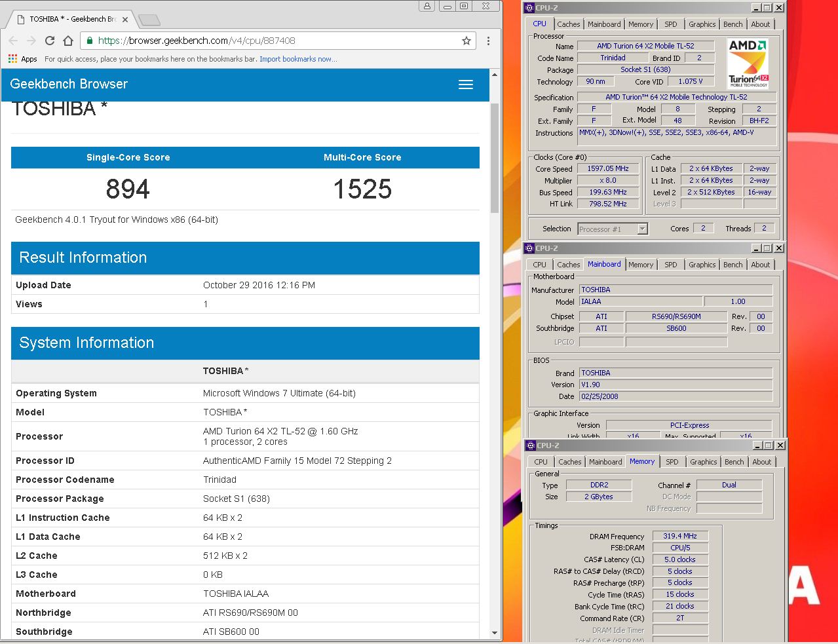Image resolution: width=838 pixels, height=644 pixels.
Task: Select About tab in middle CPU-Z window
Action: [761, 265]
